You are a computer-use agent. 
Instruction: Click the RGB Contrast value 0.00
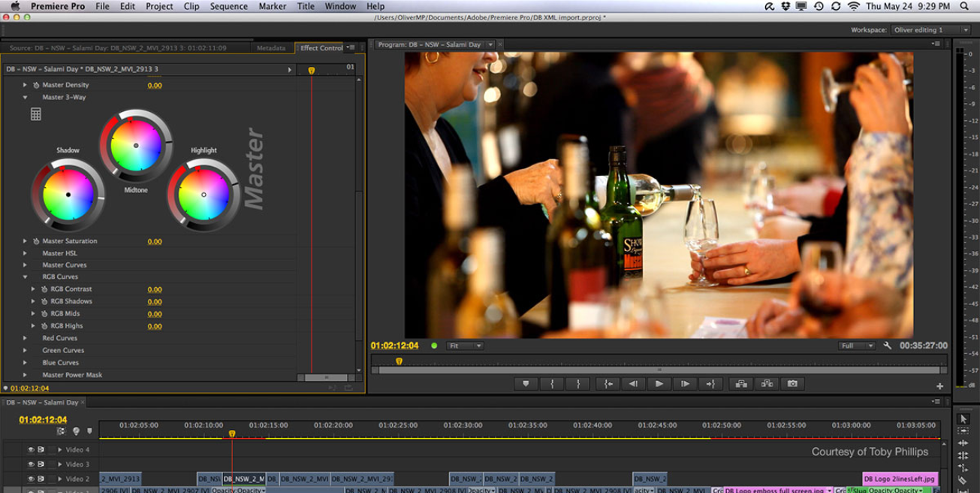tap(155, 290)
